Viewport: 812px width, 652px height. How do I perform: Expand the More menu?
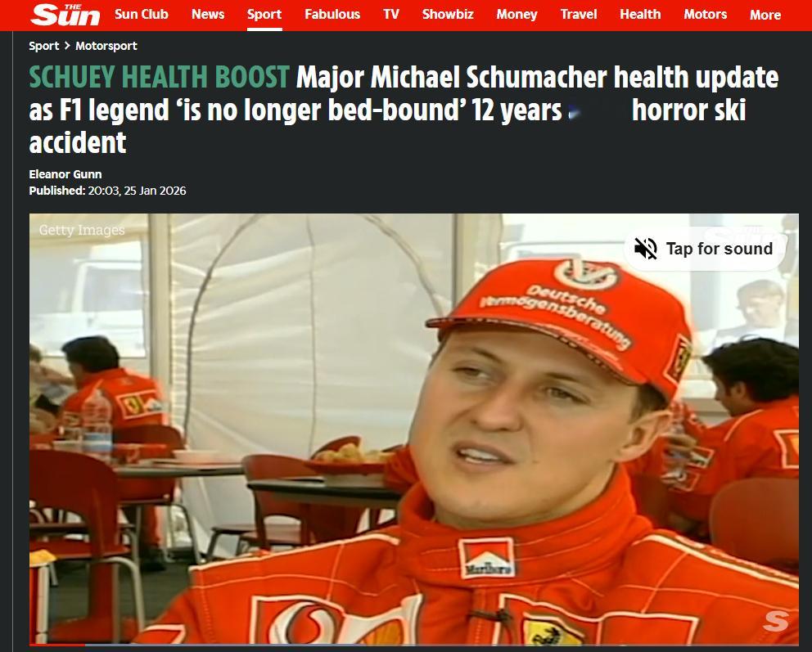coord(765,15)
